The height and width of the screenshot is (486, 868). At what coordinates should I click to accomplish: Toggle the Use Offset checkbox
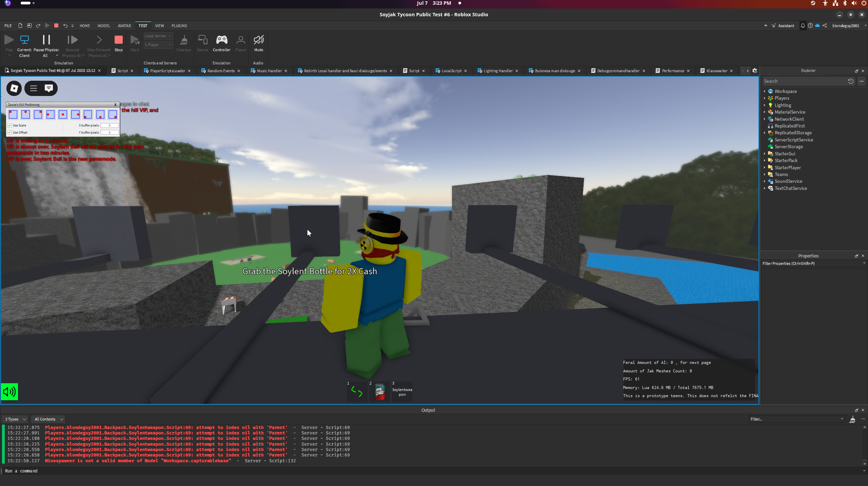pos(10,133)
